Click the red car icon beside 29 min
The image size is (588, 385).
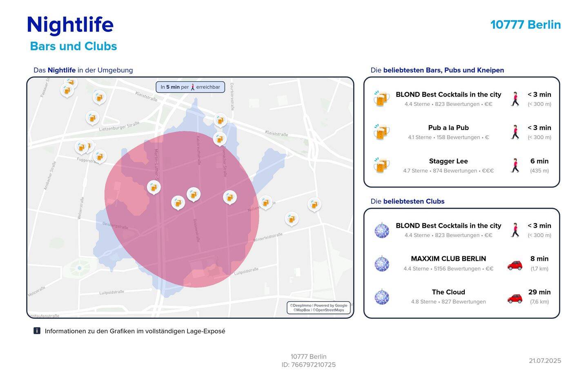pos(515,298)
